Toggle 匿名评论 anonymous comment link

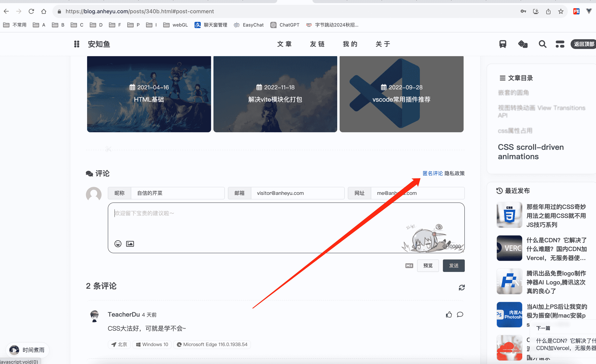click(x=433, y=173)
